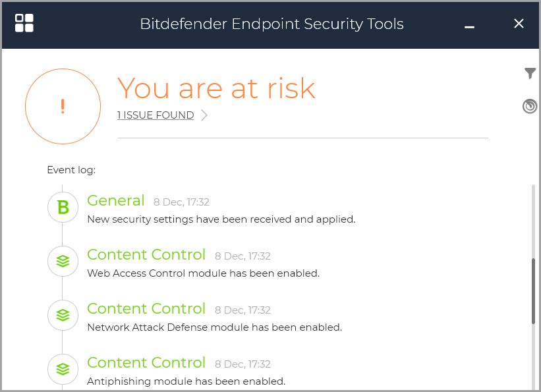Click the Antiphishing event layers icon
The image size is (541, 392).
(x=63, y=370)
